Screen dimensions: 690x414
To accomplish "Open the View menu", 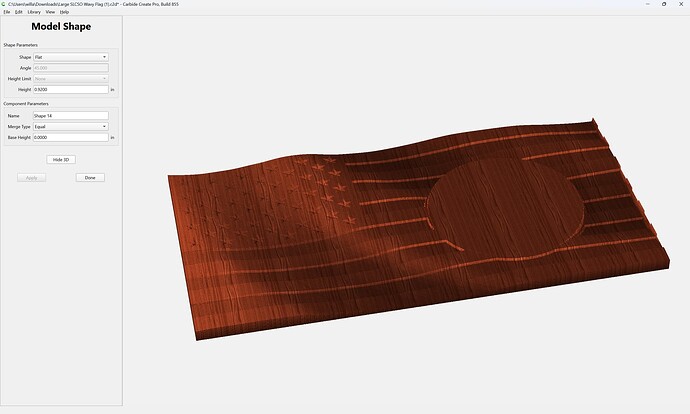I will click(50, 12).
